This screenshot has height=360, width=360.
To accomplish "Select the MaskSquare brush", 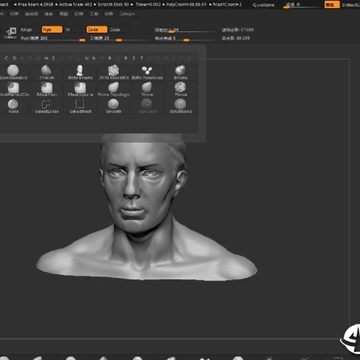I will 80,89.
